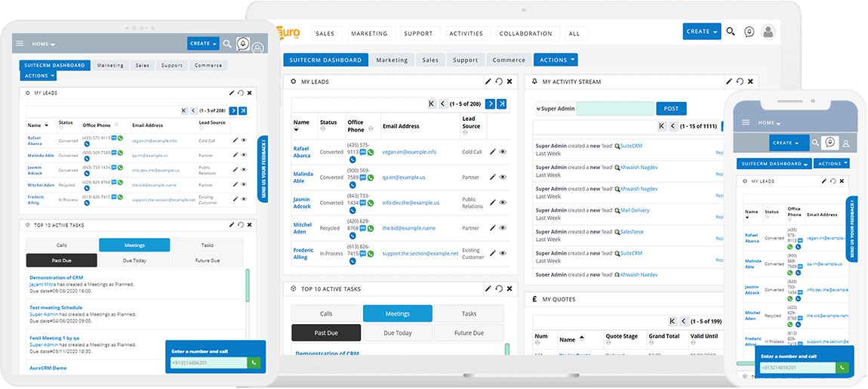The height and width of the screenshot is (389, 868).
Task: Open the user avatar on the laptop
Action: pos(768,32)
